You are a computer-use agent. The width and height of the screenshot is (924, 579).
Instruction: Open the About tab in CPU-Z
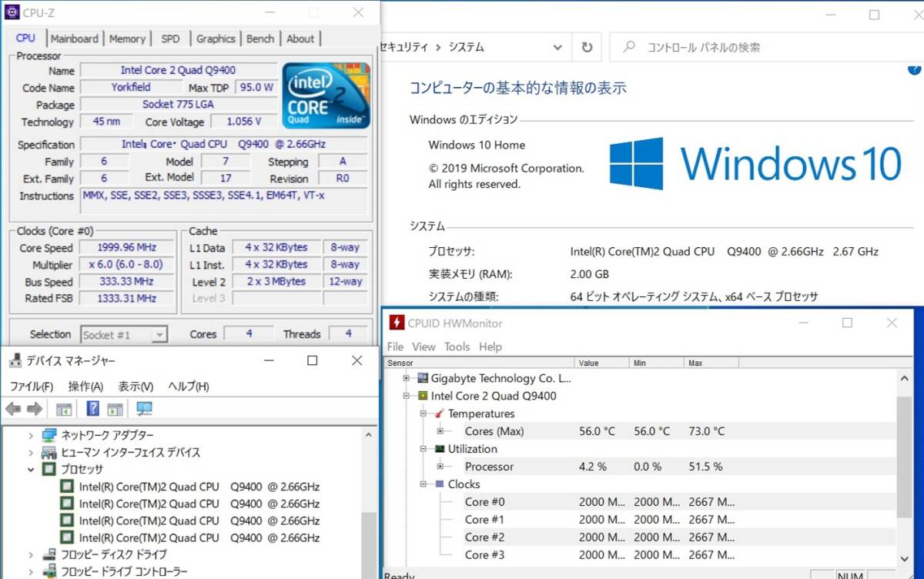(300, 38)
